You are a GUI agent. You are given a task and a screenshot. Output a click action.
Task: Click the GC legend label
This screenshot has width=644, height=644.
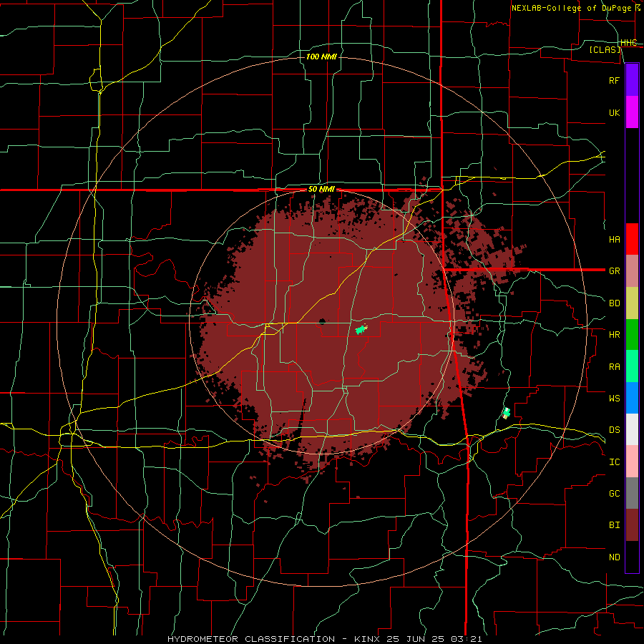coord(614,494)
